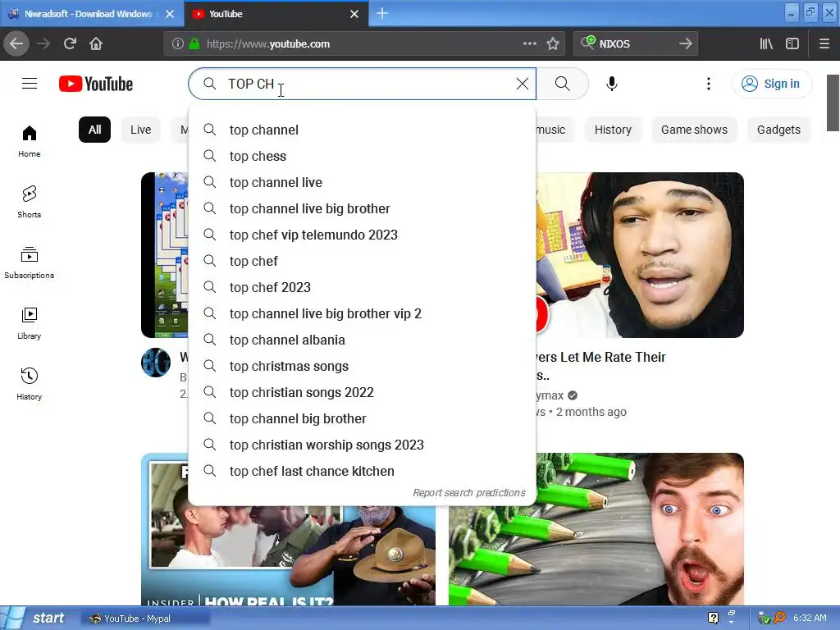Select the Game shows filter chip
The image size is (840, 630).
pyautogui.click(x=694, y=130)
